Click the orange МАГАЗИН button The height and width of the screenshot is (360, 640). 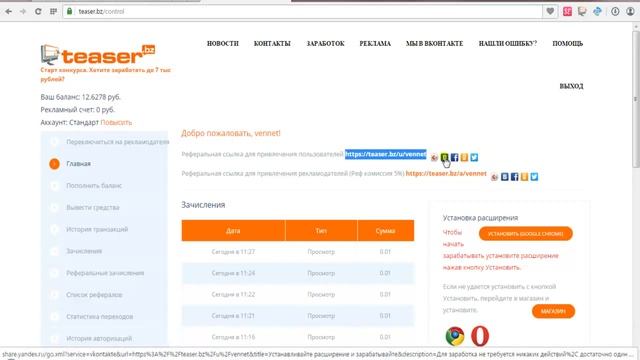553,311
